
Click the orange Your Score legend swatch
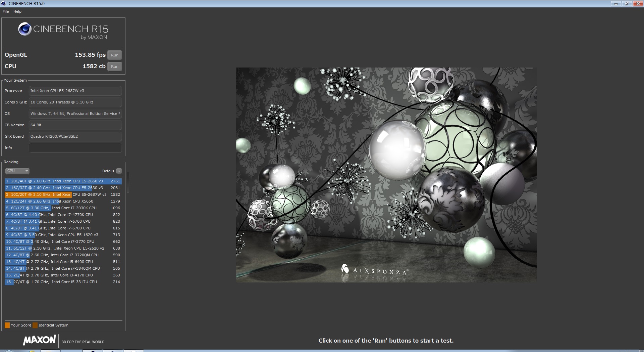[x=7, y=325]
